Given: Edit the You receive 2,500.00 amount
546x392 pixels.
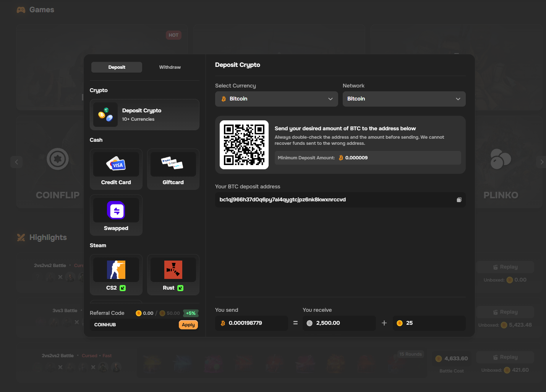Looking at the screenshot, I should (x=339, y=323).
